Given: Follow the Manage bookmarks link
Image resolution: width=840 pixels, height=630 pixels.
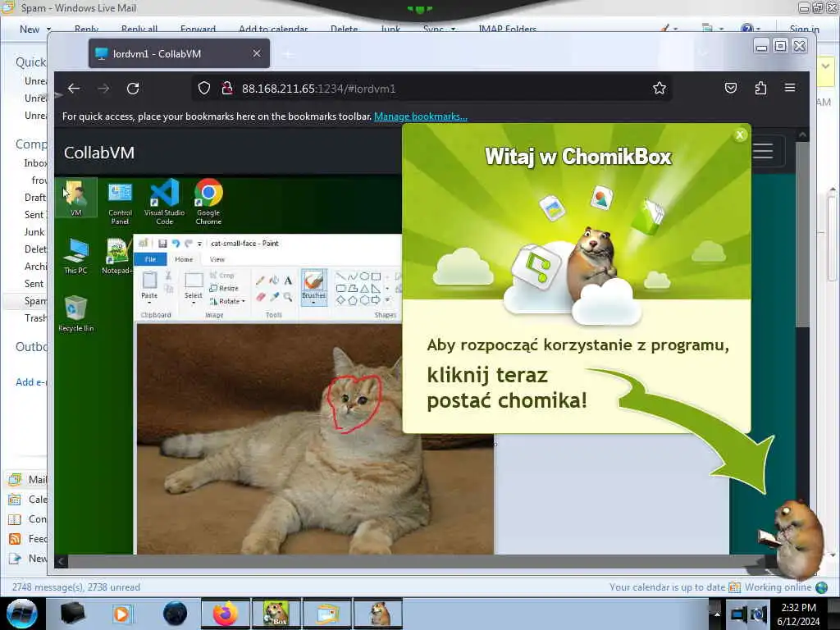Looking at the screenshot, I should pos(421,116).
